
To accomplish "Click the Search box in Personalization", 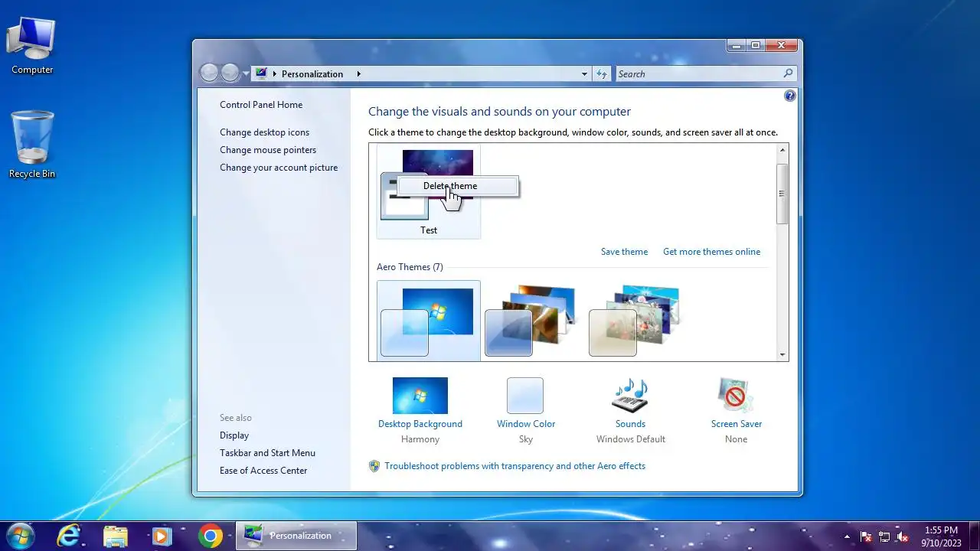I will pyautogui.click(x=706, y=74).
